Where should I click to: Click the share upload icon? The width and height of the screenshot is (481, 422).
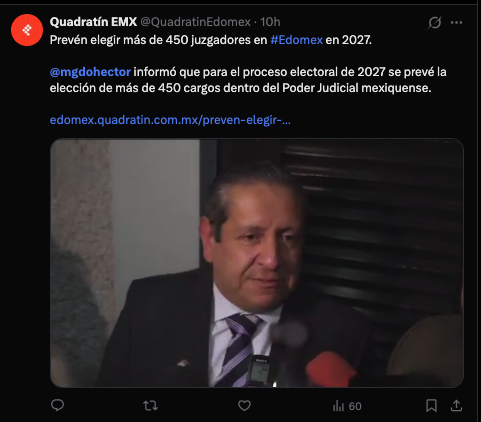(456, 405)
